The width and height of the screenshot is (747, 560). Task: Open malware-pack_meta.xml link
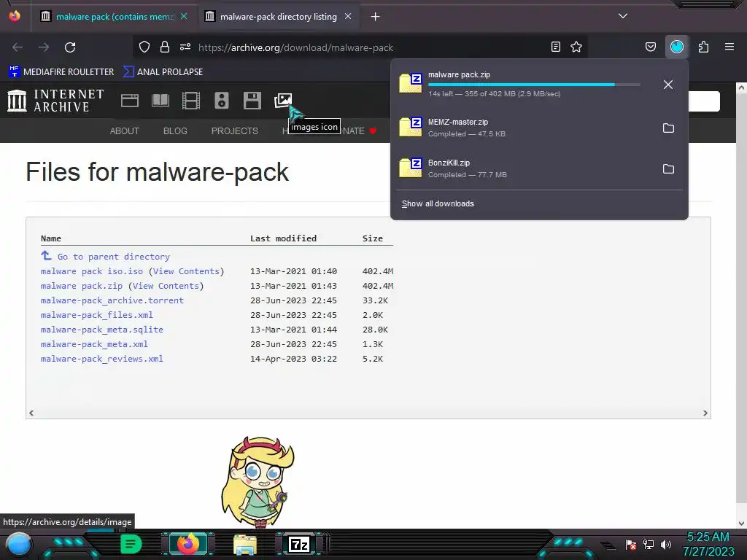pos(94,344)
